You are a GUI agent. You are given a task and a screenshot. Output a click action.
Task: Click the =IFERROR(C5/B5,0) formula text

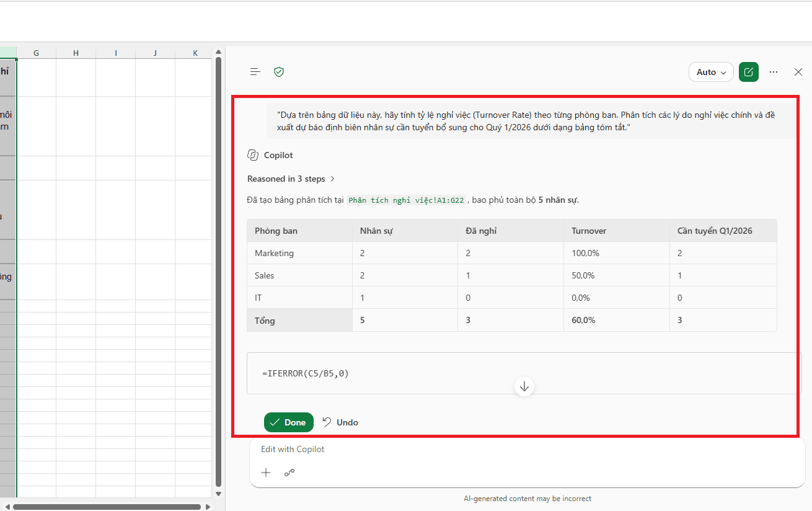[x=306, y=373]
